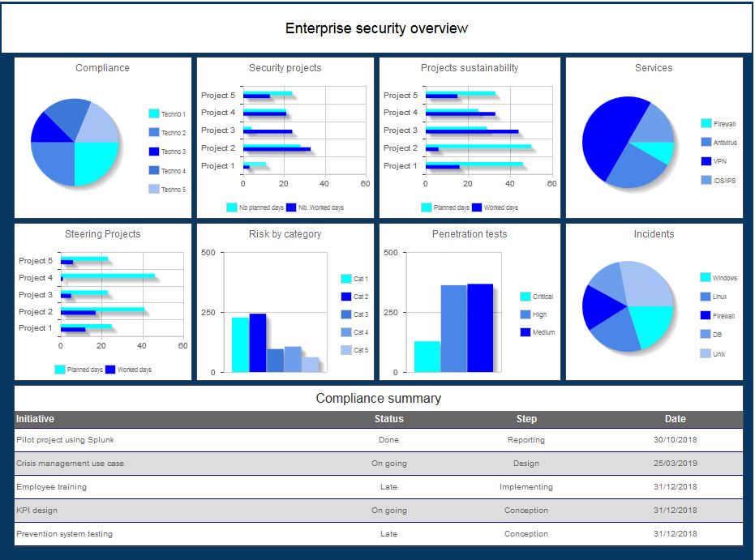Click the Penetration tests chart title
The image size is (755, 560).
pyautogui.click(x=470, y=234)
